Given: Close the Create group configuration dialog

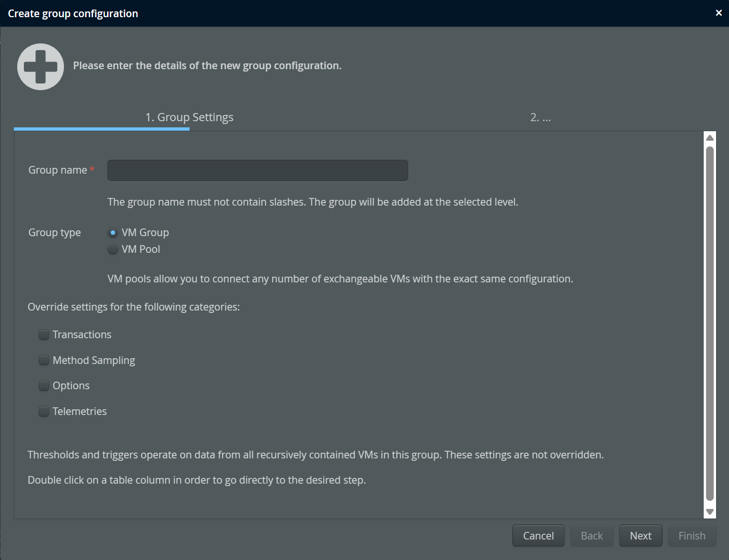Looking at the screenshot, I should [718, 13].
